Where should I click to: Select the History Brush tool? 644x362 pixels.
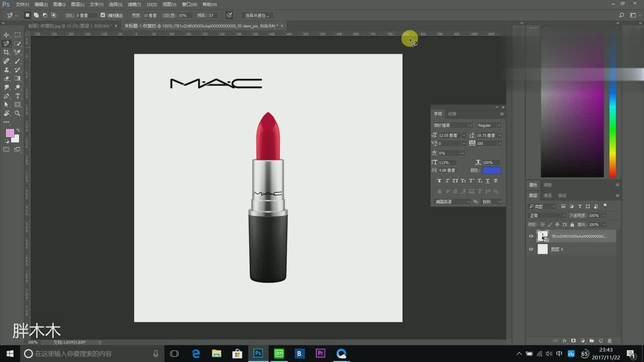tap(18, 70)
